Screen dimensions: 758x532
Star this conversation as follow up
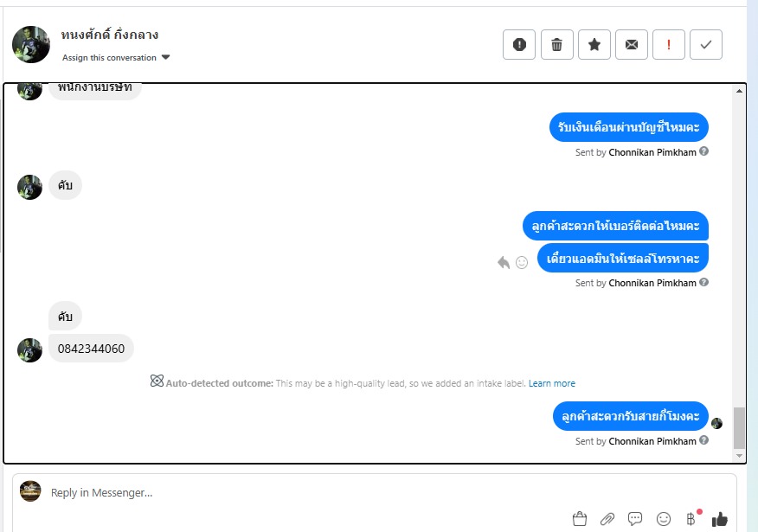pos(594,44)
